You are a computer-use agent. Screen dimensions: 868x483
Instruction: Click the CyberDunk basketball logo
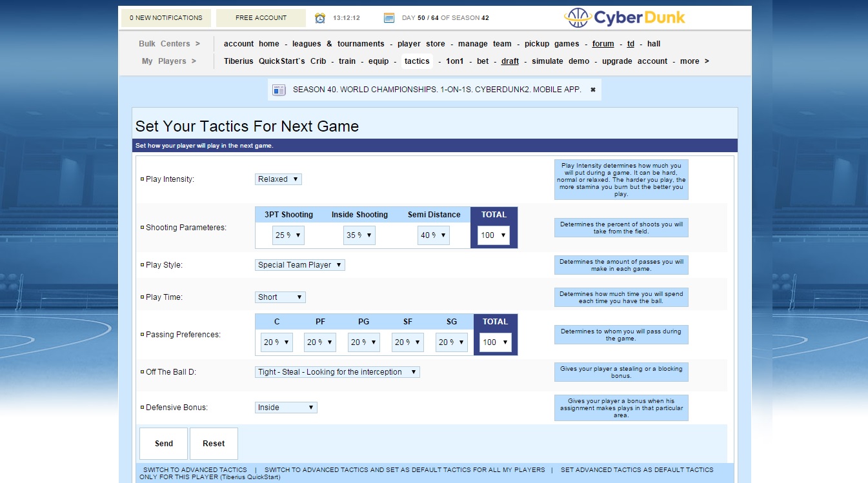625,17
